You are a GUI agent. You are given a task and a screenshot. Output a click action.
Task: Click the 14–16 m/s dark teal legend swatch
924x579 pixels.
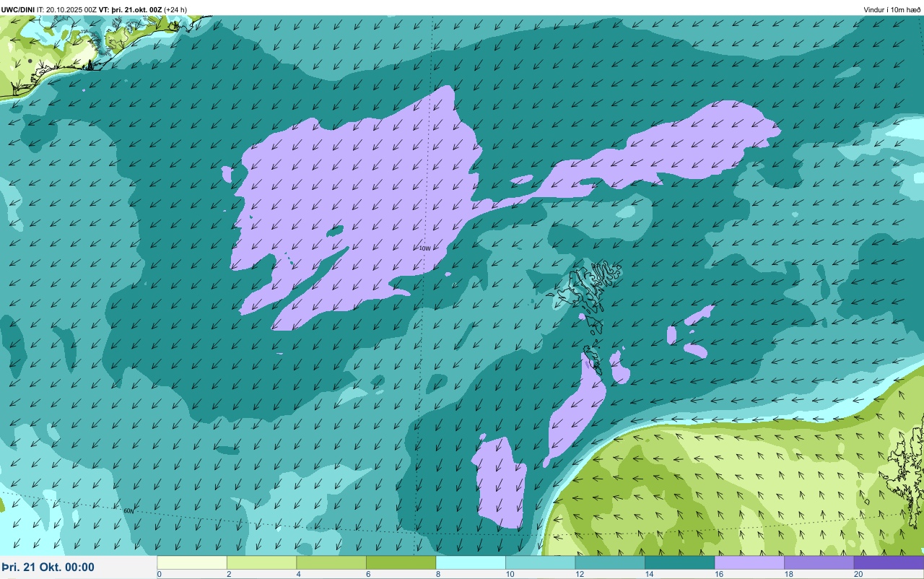point(679,562)
